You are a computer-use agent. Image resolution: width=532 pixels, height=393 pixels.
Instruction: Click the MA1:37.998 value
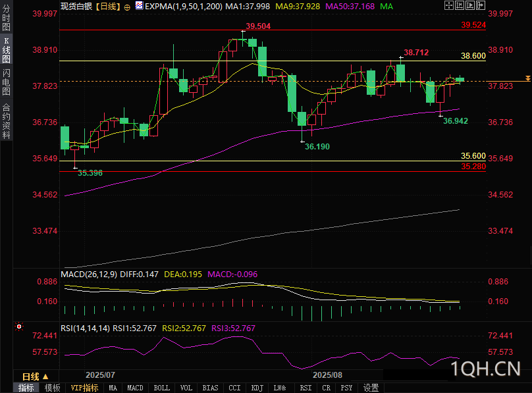click(x=248, y=7)
